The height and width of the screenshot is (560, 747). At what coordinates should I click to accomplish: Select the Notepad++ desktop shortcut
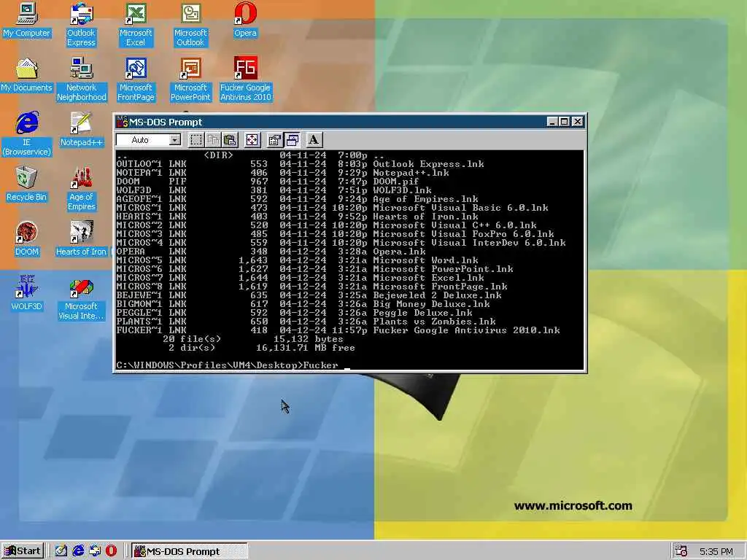pyautogui.click(x=82, y=130)
